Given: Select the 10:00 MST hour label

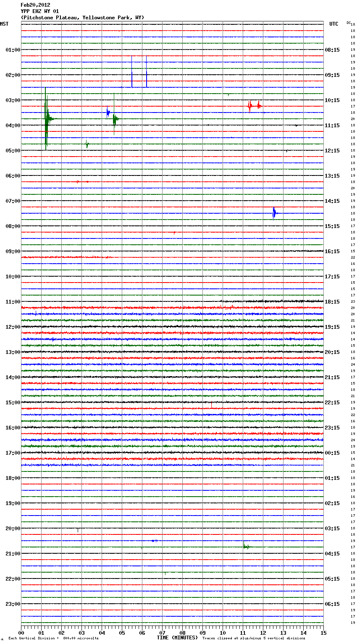Looking at the screenshot, I should tap(13, 277).
